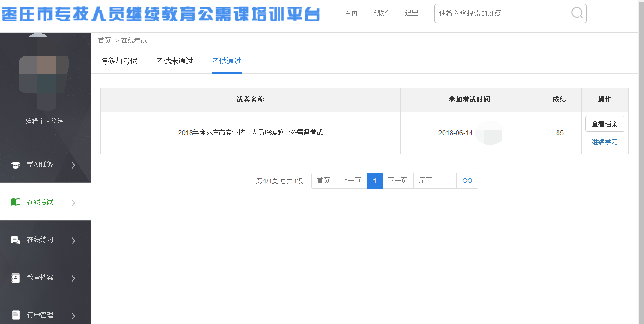Click the graduation cap 学习任务 icon
The height and width of the screenshot is (324, 644).
click(15, 165)
